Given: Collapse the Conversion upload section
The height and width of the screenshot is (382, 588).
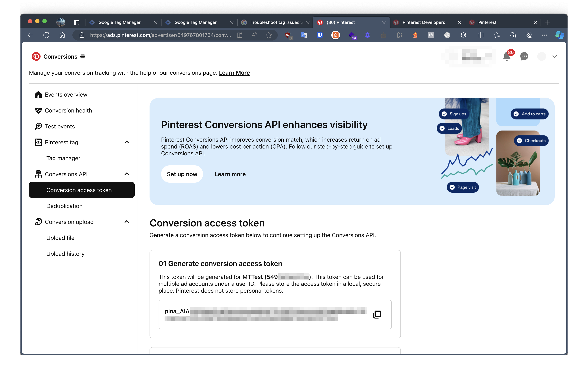Looking at the screenshot, I should [x=127, y=222].
